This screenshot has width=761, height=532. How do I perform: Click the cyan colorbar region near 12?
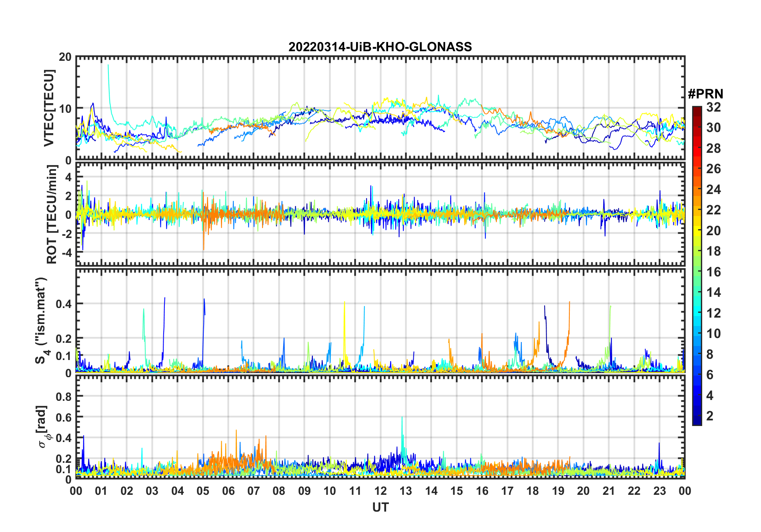click(697, 312)
